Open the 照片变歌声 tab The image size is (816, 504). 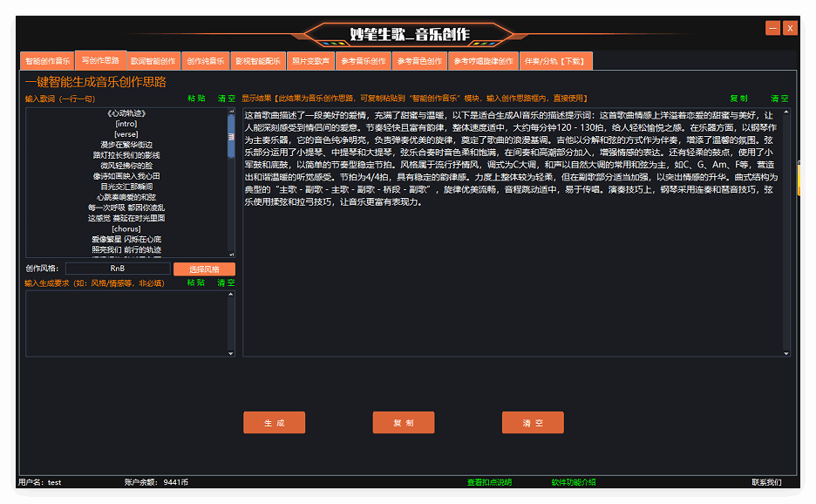click(x=310, y=61)
